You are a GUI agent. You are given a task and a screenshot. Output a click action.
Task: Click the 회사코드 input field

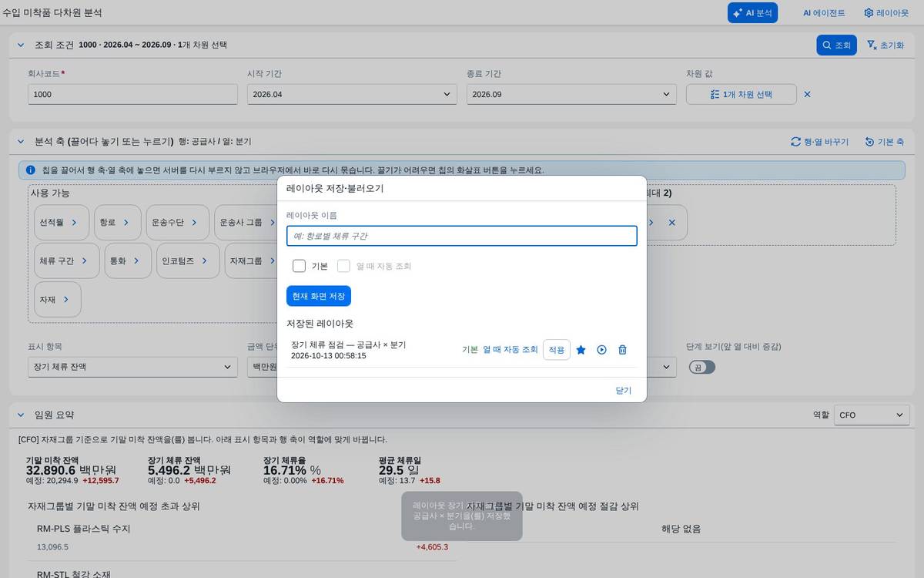132,94
